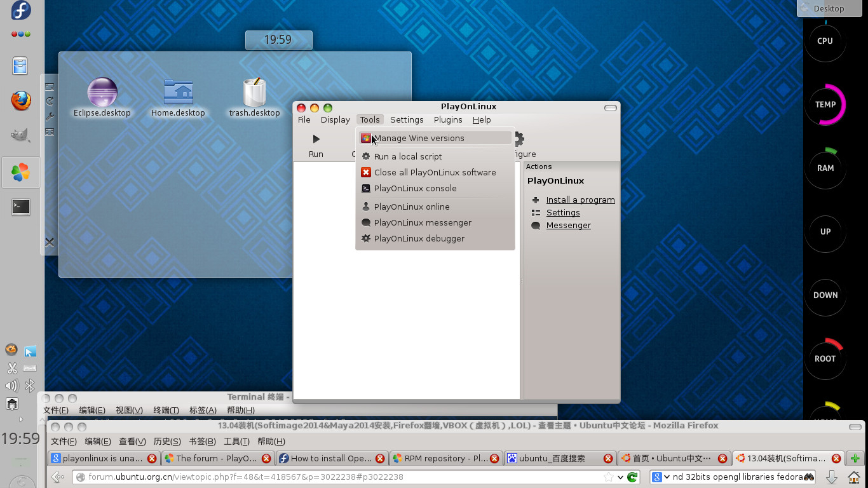Image resolution: width=868 pixels, height=488 pixels.
Task: Choose Run a local script
Action: tap(435, 156)
